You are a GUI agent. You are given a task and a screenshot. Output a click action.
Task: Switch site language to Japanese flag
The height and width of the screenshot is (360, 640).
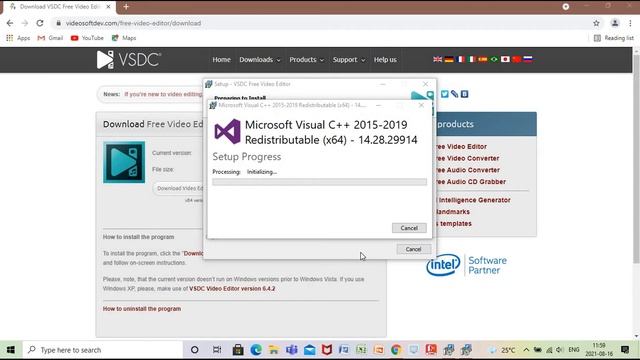tap(505, 59)
